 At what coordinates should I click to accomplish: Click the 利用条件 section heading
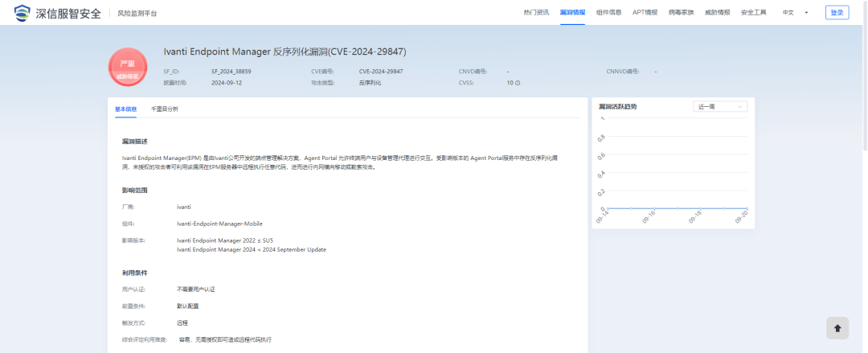click(x=134, y=273)
